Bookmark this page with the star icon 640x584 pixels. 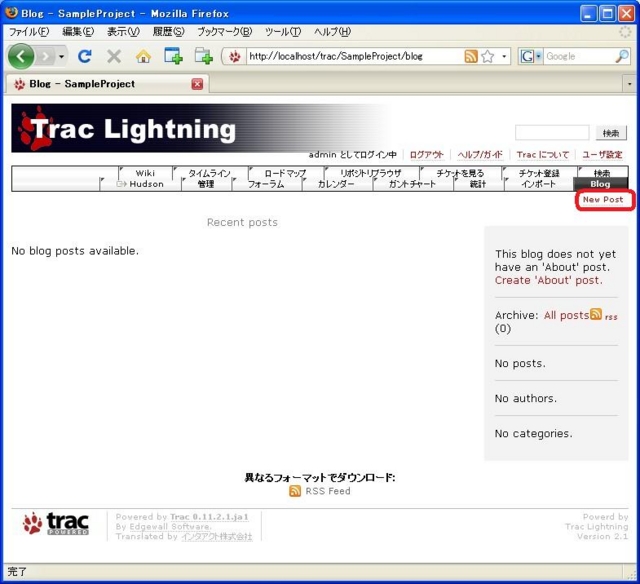tap(487, 56)
